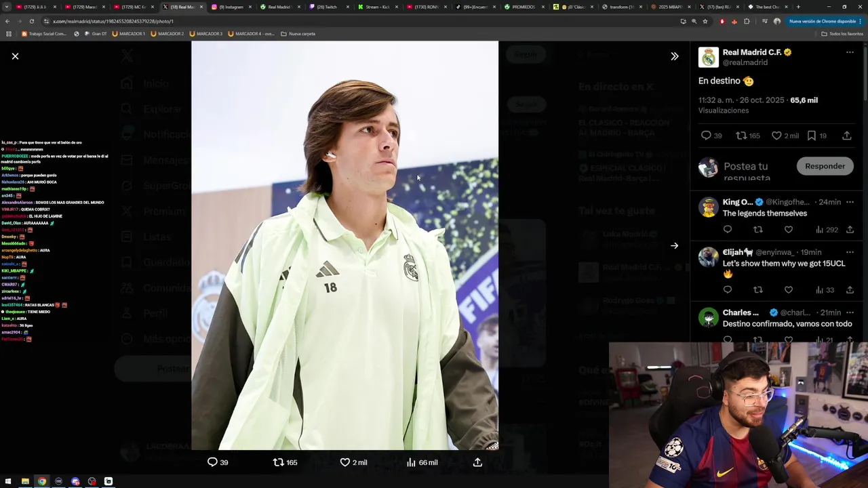Open Chrome extensions puzzle icon
This screenshot has width=868, height=488.
click(747, 21)
